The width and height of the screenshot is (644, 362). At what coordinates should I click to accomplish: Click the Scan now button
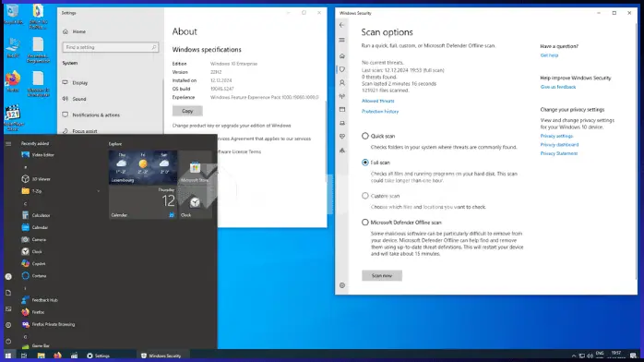382,276
